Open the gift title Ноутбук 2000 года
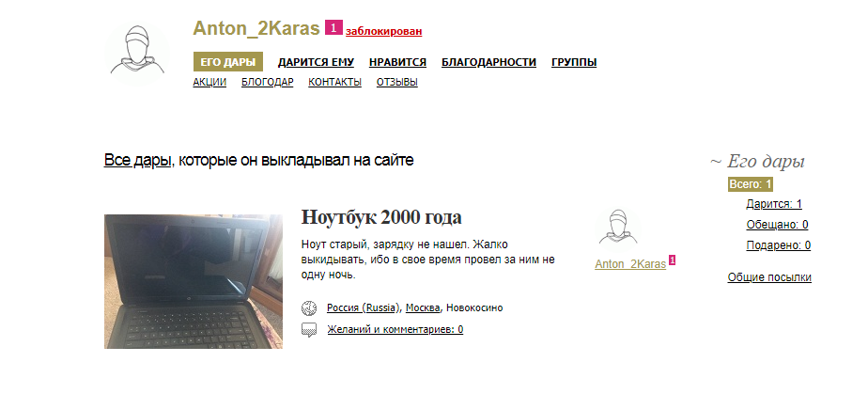The height and width of the screenshot is (394, 868). 381,217
